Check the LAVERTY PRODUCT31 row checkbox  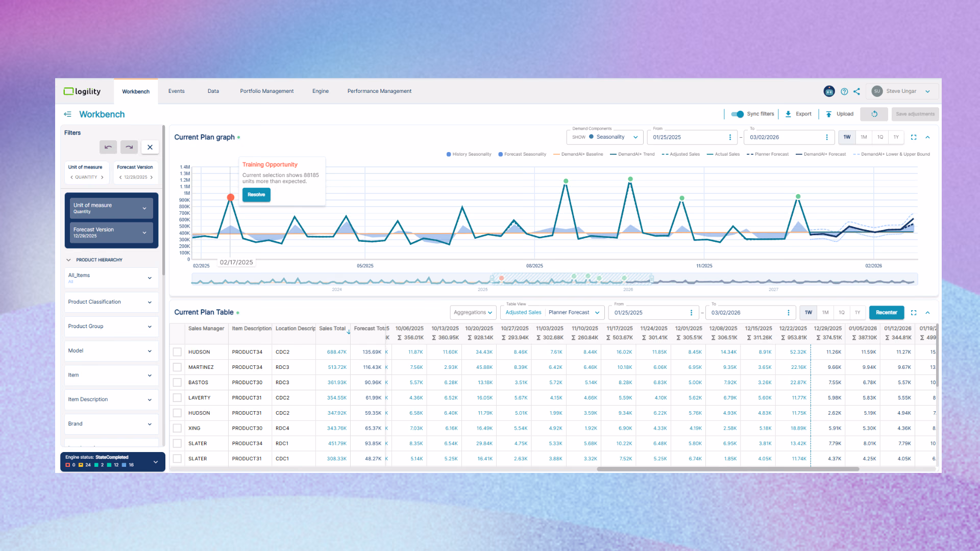(x=177, y=398)
